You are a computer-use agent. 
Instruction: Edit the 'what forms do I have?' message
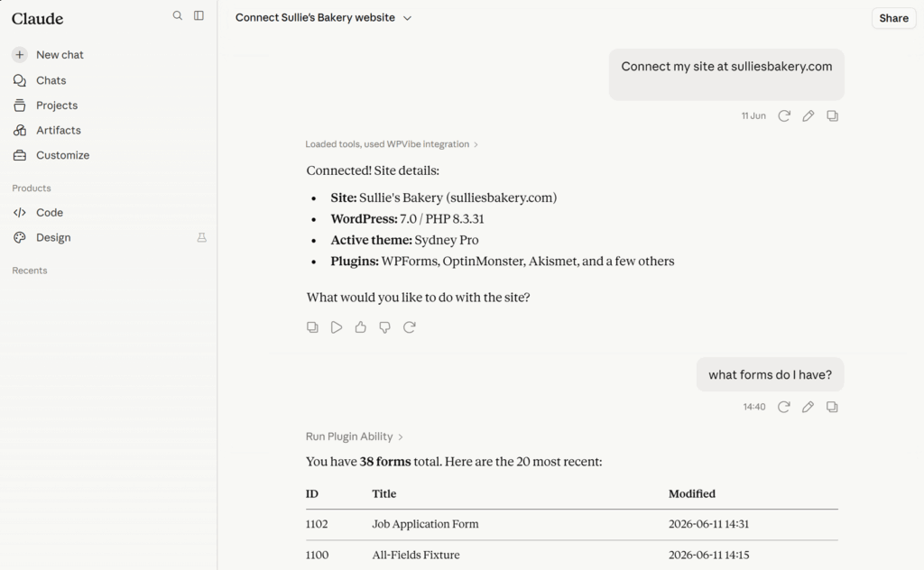click(x=808, y=407)
